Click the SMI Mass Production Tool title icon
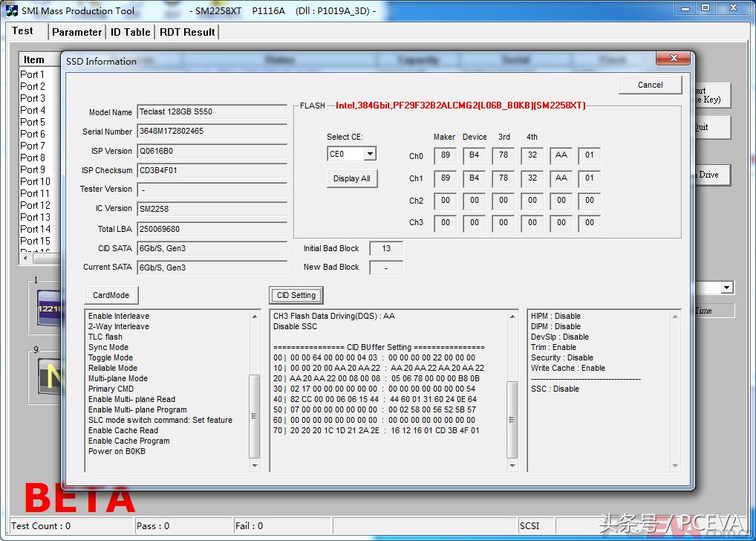The image size is (756, 541). (11, 10)
